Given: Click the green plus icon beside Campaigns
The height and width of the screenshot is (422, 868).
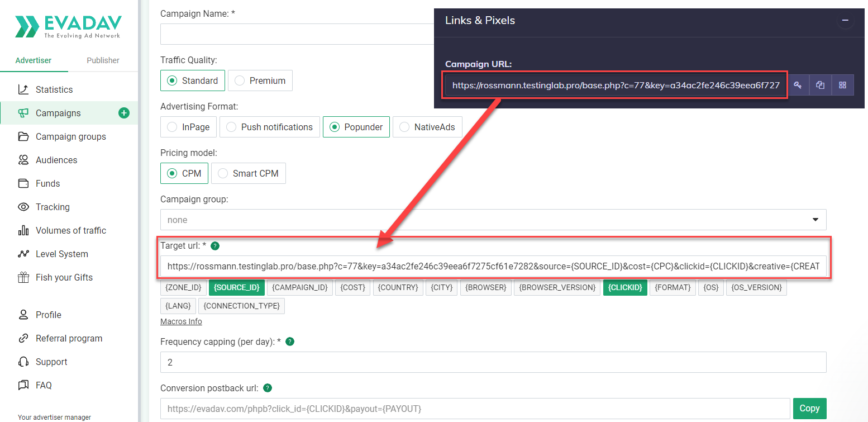Looking at the screenshot, I should coord(124,113).
